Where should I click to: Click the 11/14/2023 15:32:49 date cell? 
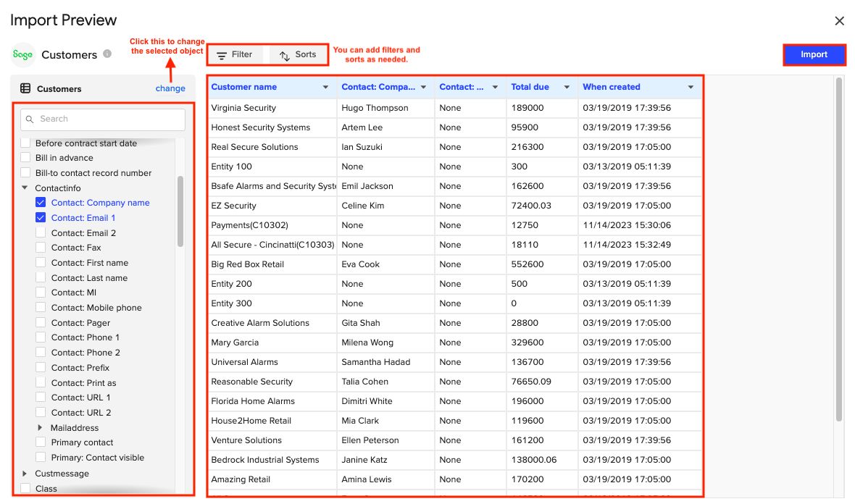[640, 245]
